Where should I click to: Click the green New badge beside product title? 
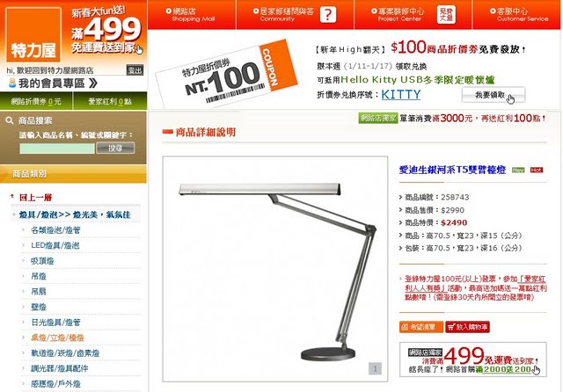point(518,170)
